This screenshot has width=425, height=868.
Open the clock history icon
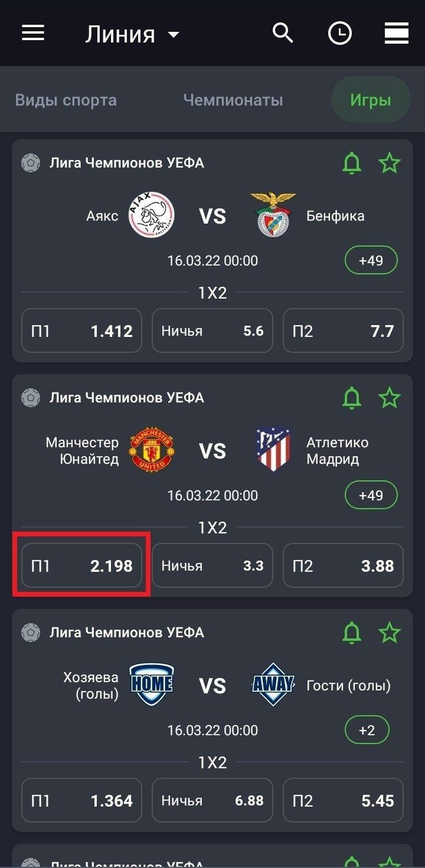(x=340, y=34)
